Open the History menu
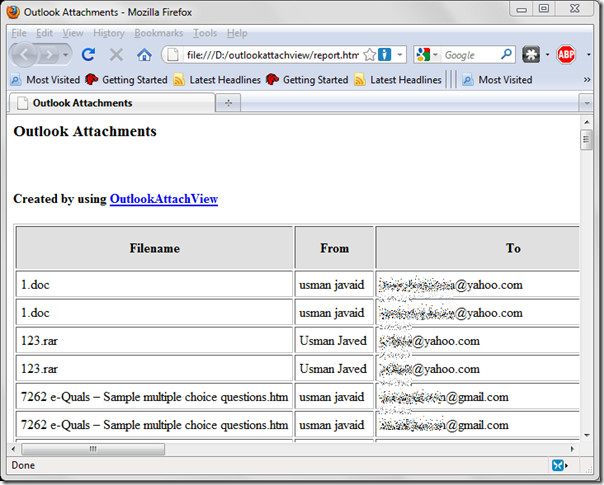 (109, 34)
